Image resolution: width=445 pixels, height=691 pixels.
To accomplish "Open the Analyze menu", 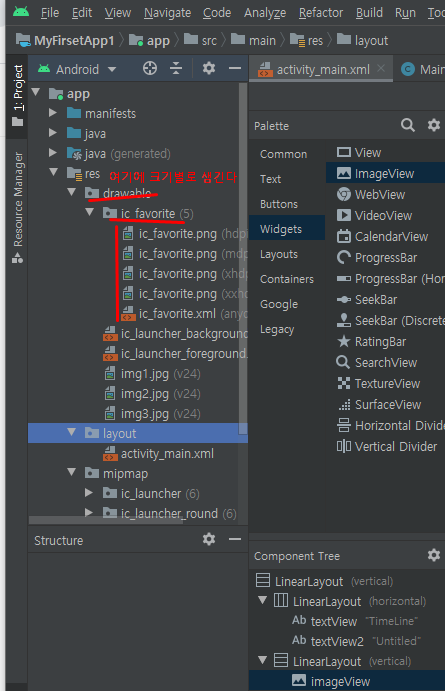I will [x=265, y=13].
